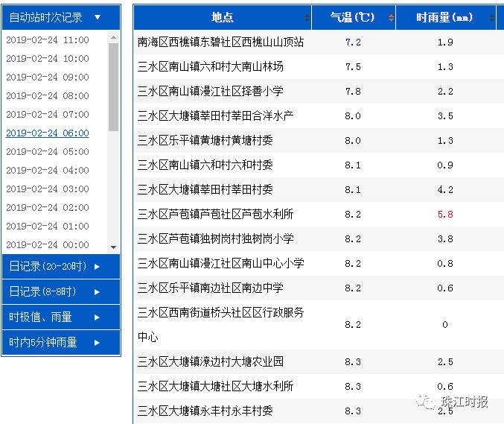
Task: Expand the 日记录(8-8时) section
Action: (61, 292)
